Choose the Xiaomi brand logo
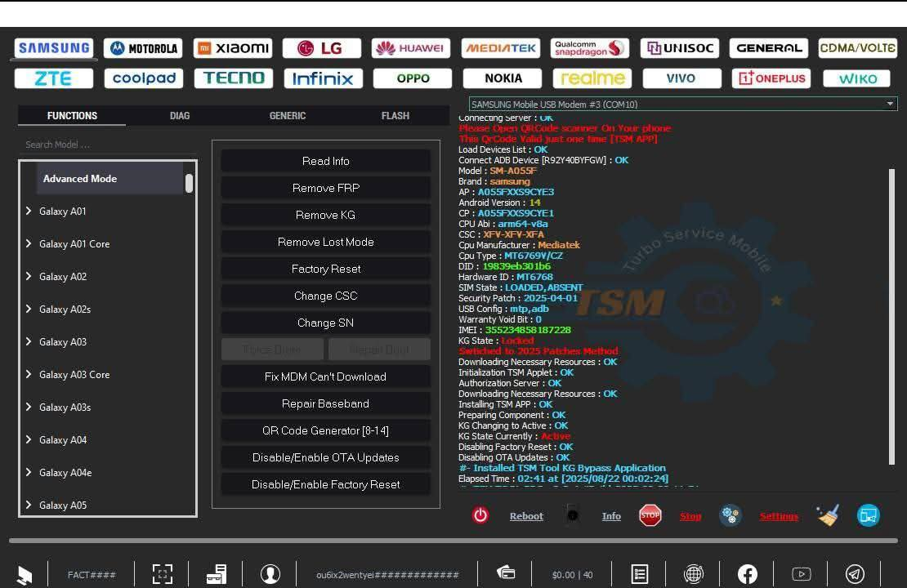Viewport: 907px width, 588px height. 233,48
